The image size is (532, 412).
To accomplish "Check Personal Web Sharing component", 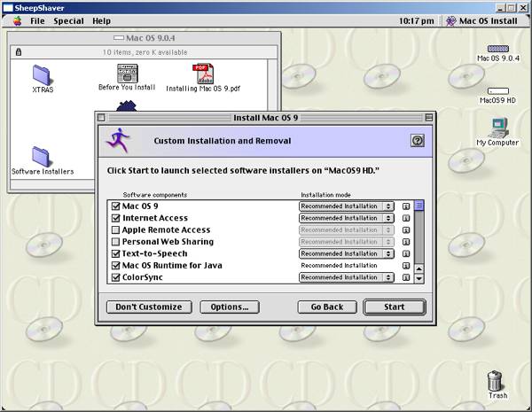I will [x=115, y=242].
